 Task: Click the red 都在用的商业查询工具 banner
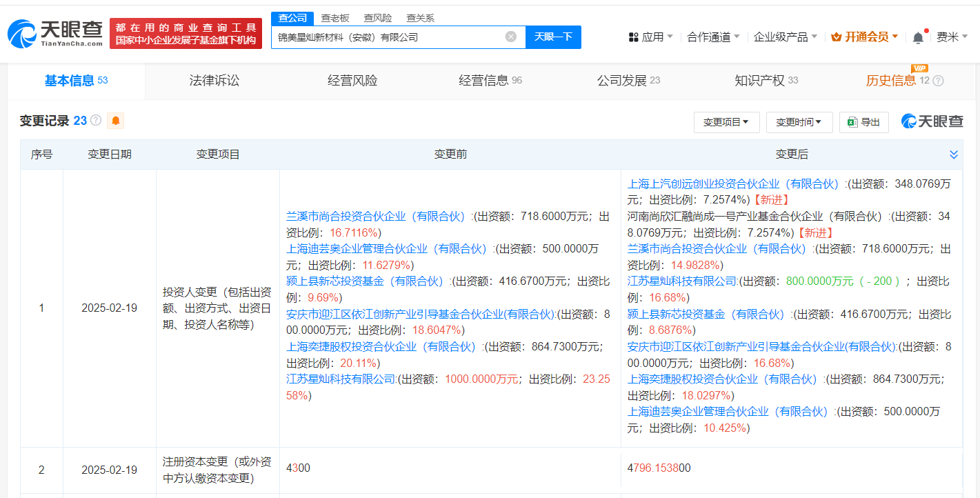[x=186, y=33]
